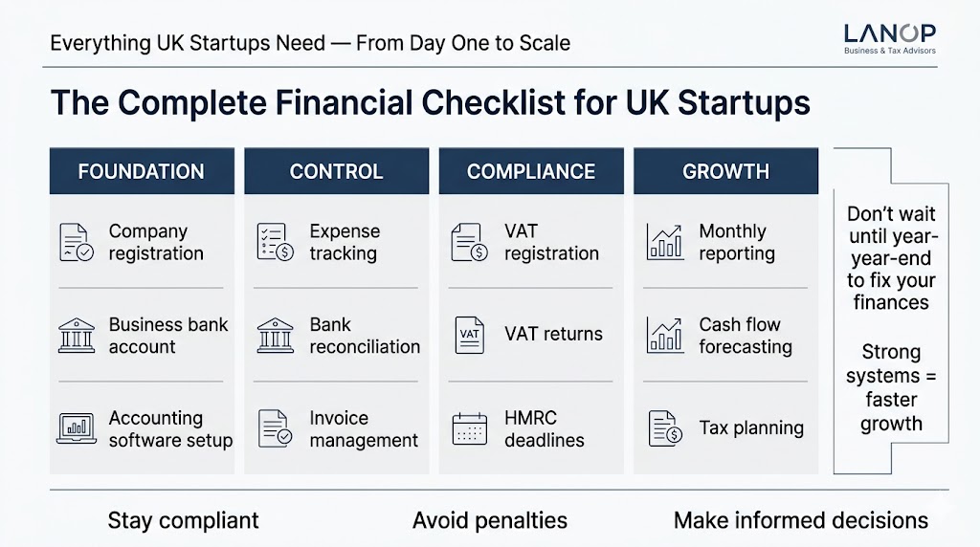Viewport: 980px width, 547px height.
Task: Click the HMRC deadlines calendar icon
Action: (x=469, y=428)
